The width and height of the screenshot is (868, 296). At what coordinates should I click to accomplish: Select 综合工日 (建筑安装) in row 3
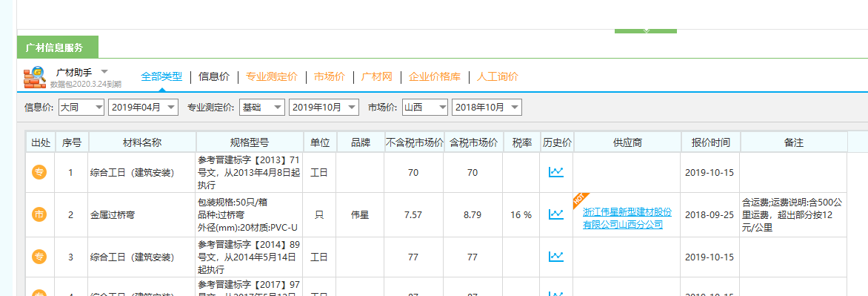142,257
